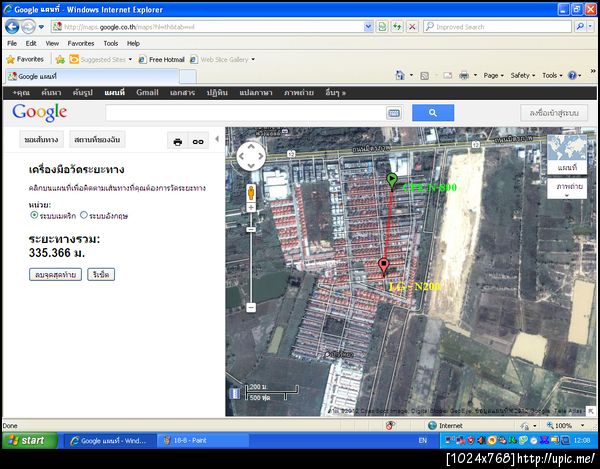Click the รีเซ็ต reset button

pos(101,274)
